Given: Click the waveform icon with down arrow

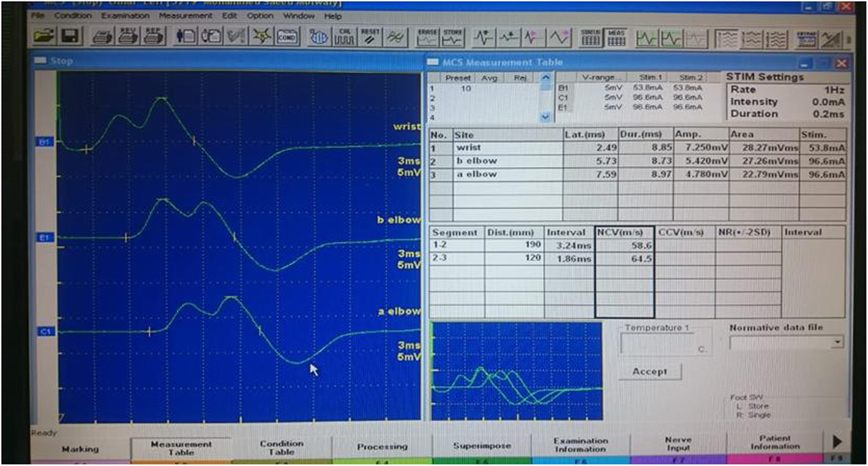Looking at the screenshot, I should pyautogui.click(x=509, y=37).
